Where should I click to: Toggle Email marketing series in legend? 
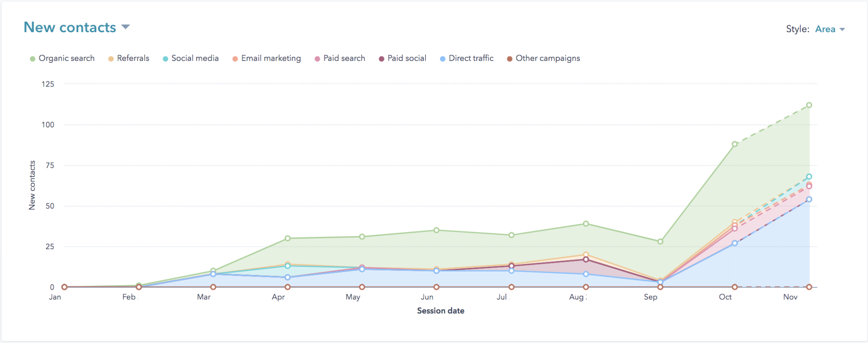(x=267, y=58)
